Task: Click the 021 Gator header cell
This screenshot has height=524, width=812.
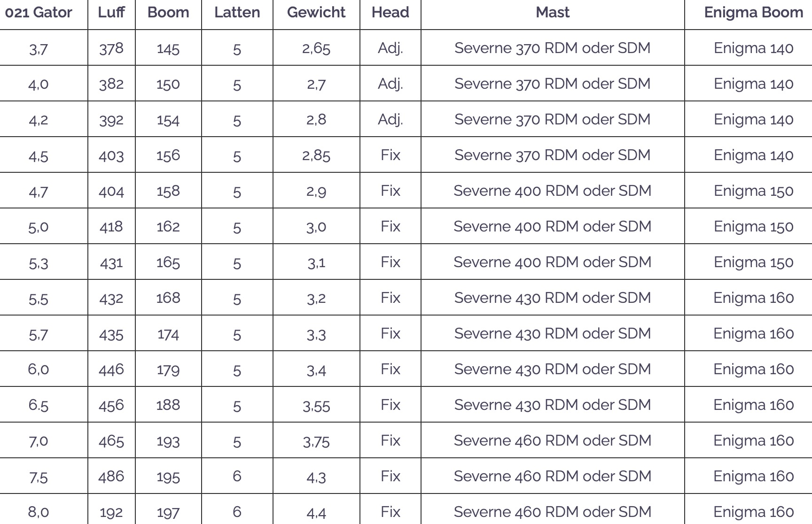Action: pyautogui.click(x=39, y=12)
